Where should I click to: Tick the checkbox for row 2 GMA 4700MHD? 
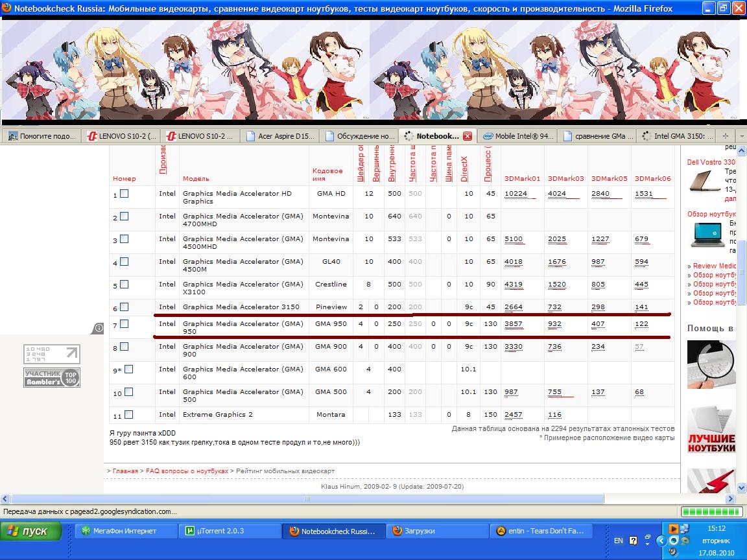click(124, 216)
